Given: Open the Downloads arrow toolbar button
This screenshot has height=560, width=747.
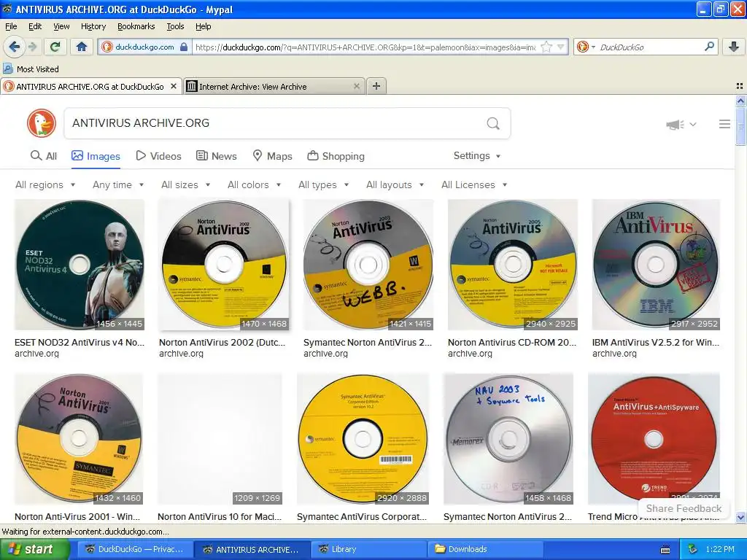Looking at the screenshot, I should (734, 47).
